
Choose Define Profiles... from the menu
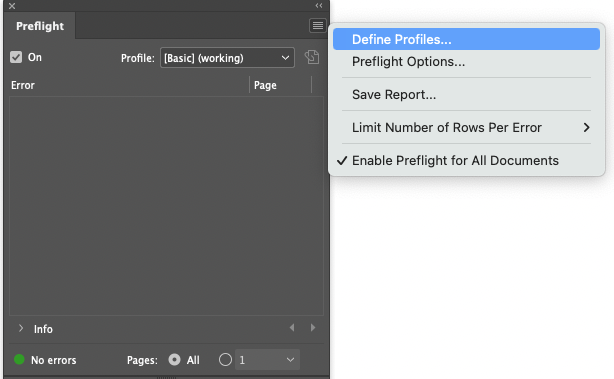466,39
